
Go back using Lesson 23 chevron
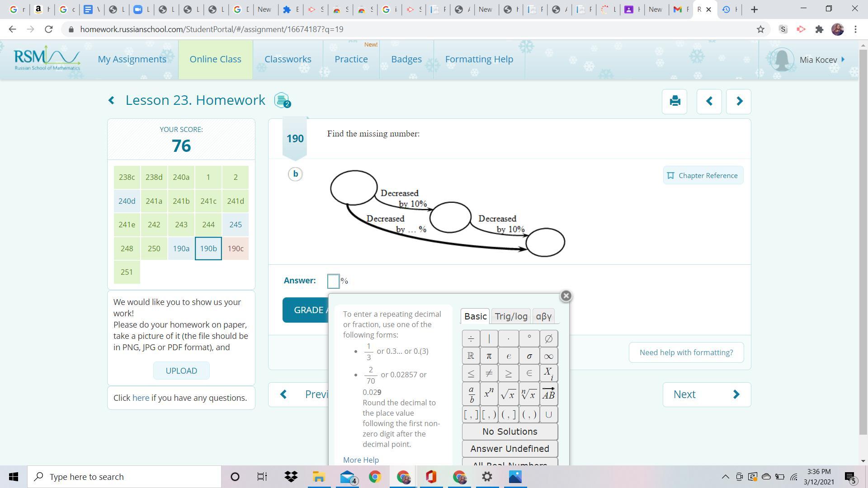coord(112,100)
